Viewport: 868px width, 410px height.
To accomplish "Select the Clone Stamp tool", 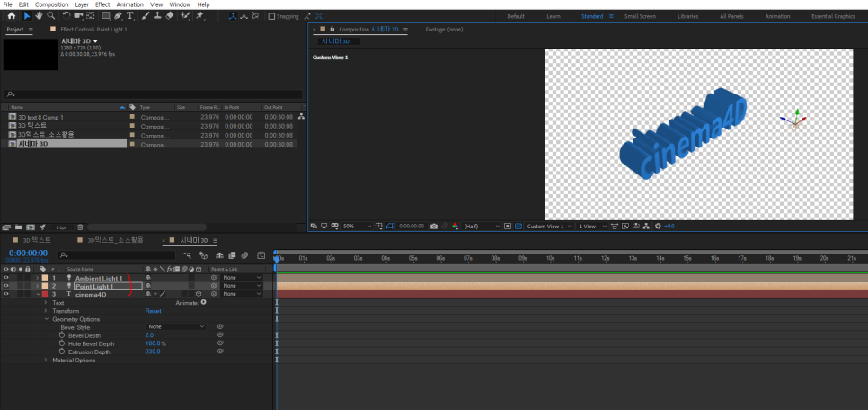I will pyautogui.click(x=158, y=16).
